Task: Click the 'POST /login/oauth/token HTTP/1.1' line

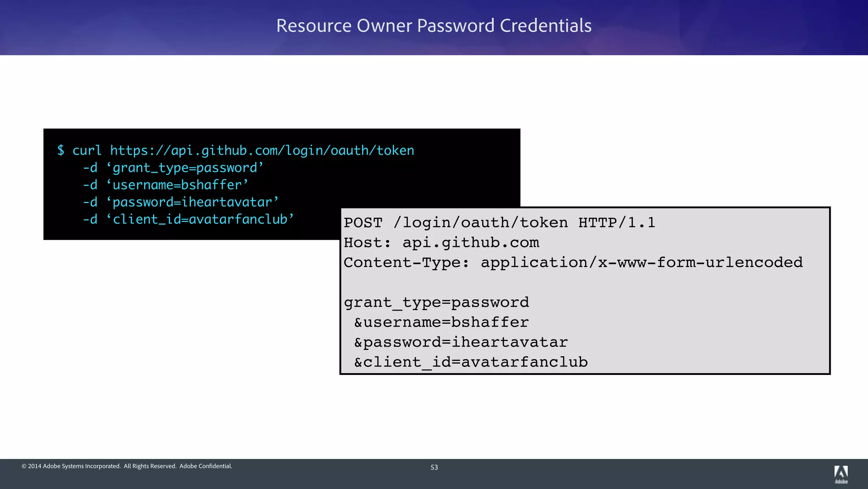Action: (499, 223)
